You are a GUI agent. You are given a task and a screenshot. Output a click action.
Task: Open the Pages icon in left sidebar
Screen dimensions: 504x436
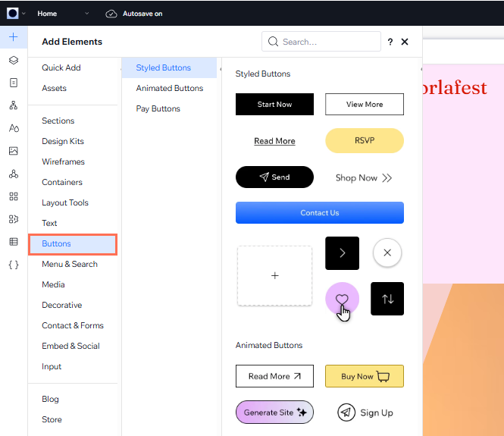pos(14,83)
